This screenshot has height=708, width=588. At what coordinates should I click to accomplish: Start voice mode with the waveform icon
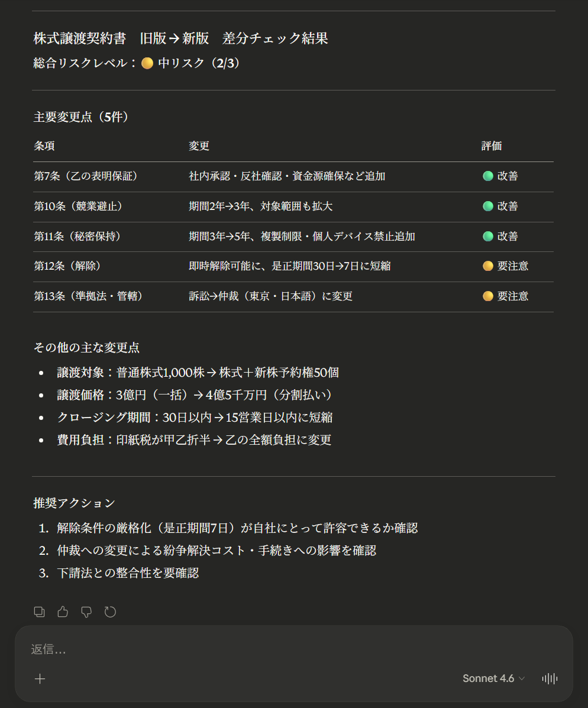coord(550,678)
